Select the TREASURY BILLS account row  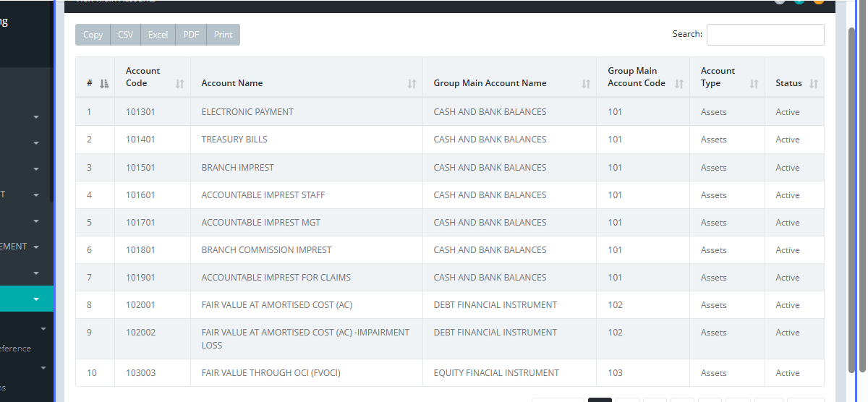(234, 140)
